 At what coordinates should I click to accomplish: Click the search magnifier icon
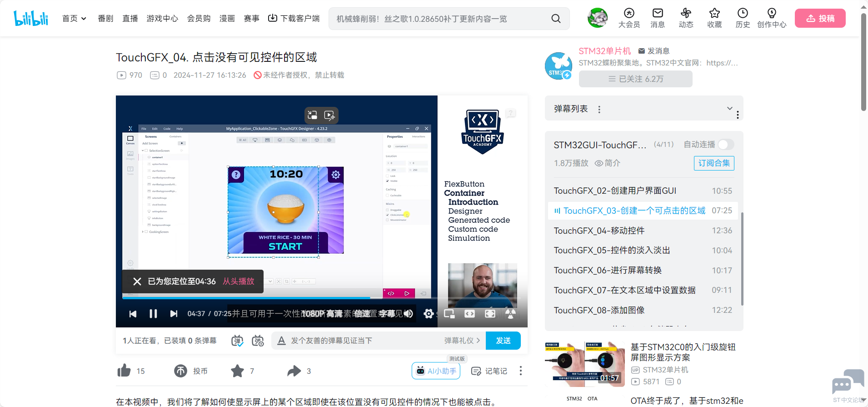click(x=556, y=19)
